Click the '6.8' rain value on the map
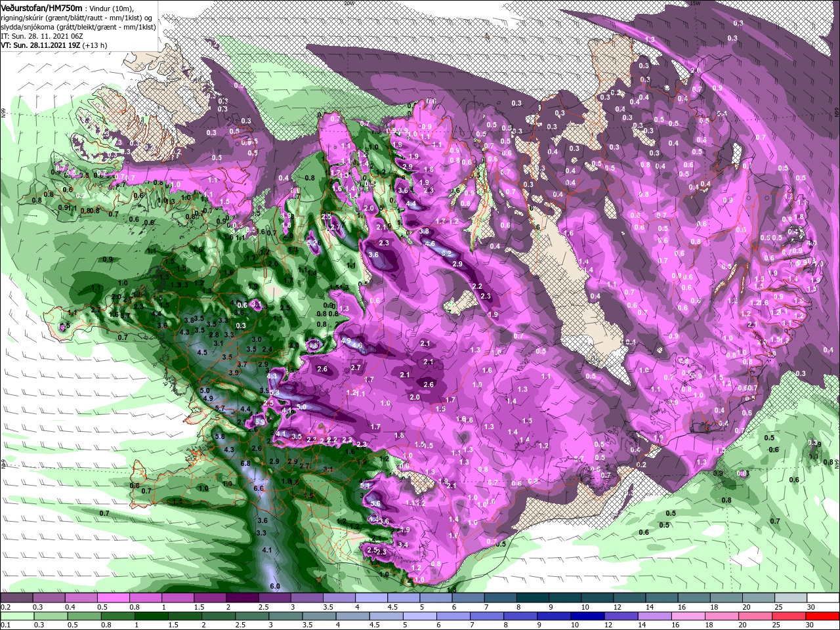The height and width of the screenshot is (630, 840). point(245,463)
